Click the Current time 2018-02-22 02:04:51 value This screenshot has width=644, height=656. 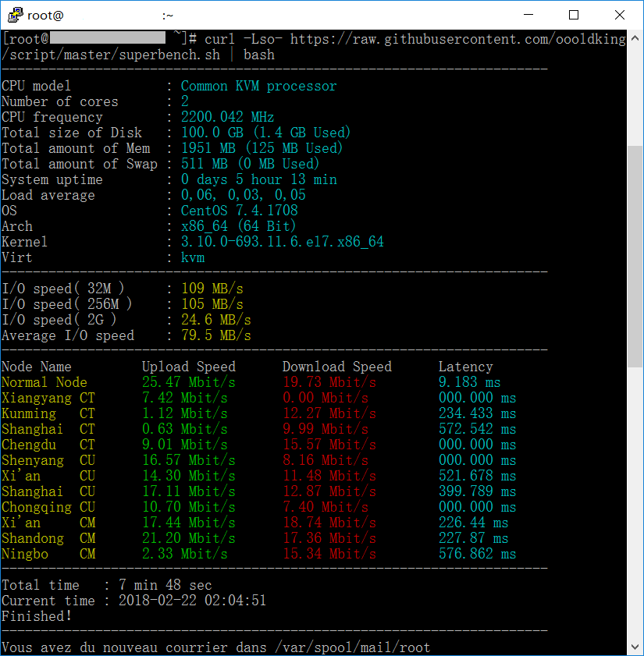[x=192, y=601]
